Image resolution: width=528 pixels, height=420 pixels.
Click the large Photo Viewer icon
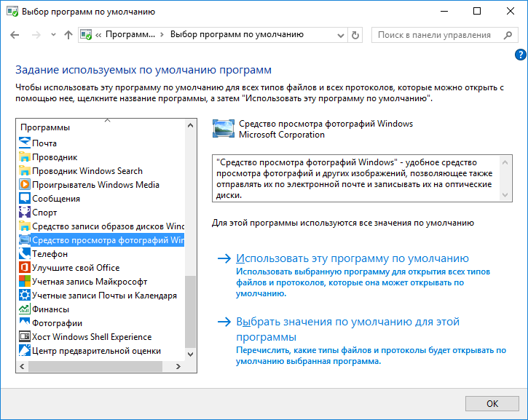[224, 129]
